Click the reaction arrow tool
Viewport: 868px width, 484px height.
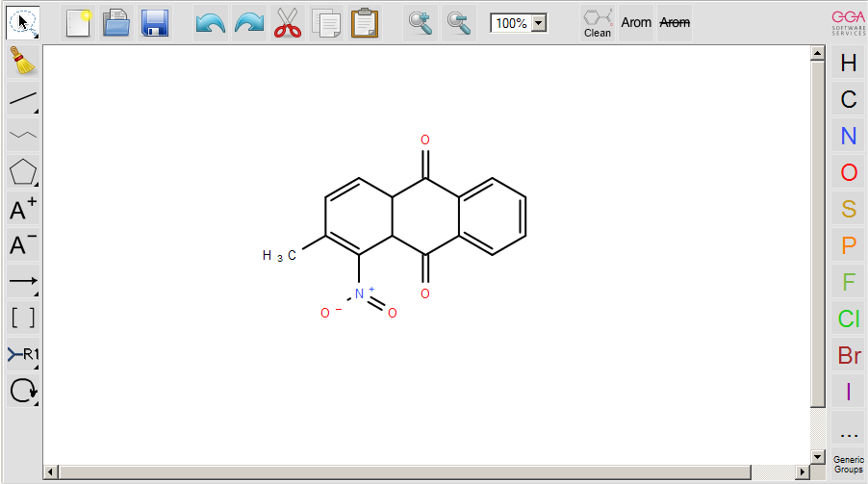point(23,282)
